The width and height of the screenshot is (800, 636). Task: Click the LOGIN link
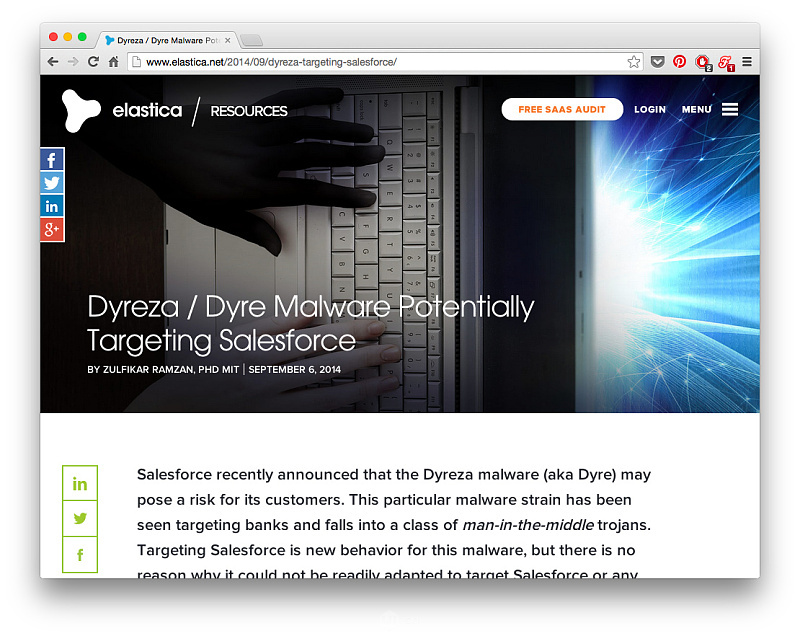[x=649, y=110]
